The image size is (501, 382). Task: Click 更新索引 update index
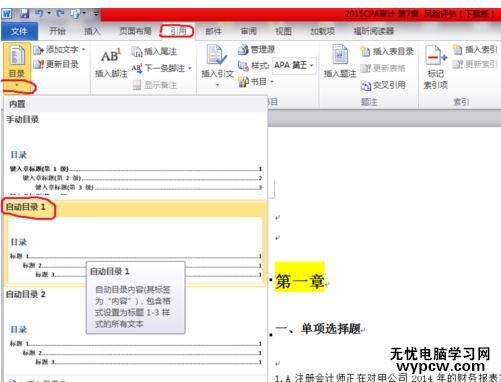(475, 64)
